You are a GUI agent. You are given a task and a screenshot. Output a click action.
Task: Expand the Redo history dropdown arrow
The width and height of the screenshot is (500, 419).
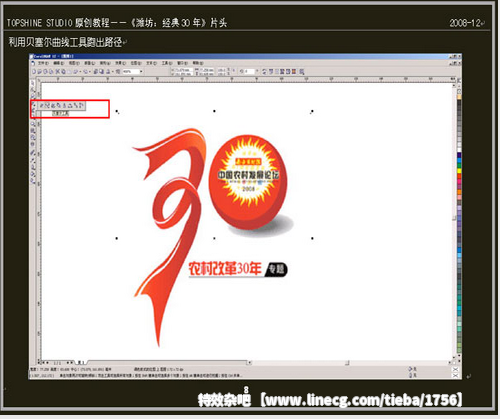pyautogui.click(x=90, y=72)
